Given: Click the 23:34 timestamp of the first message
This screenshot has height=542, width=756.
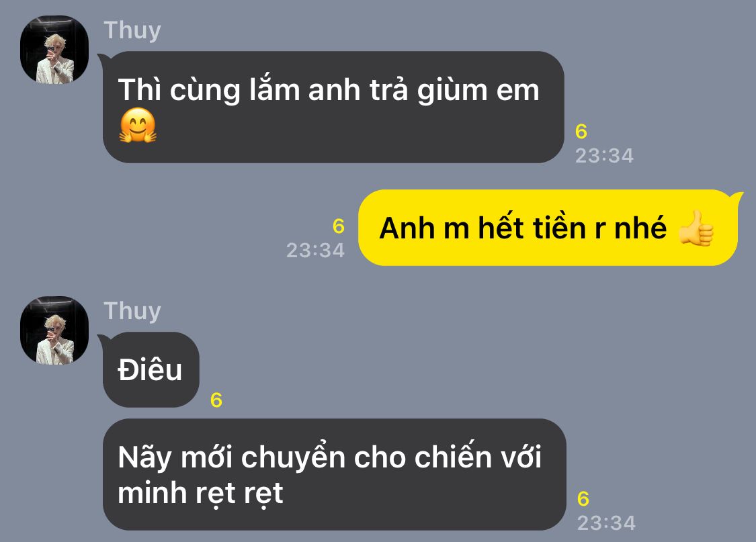Looking at the screenshot, I should coord(604,156).
